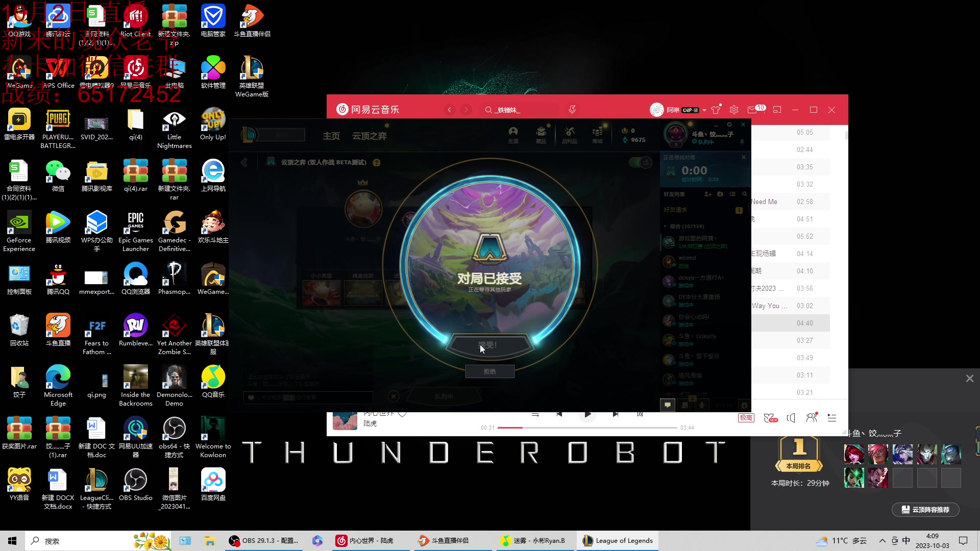Image resolution: width=980 pixels, height=551 pixels.
Task: Click the add friend icon in friends list
Action: [x=708, y=194]
